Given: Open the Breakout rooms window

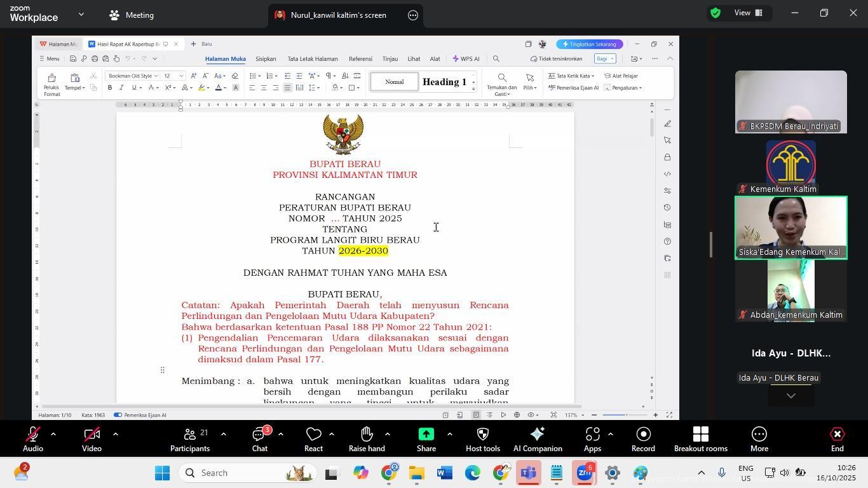Looking at the screenshot, I should pyautogui.click(x=700, y=435).
